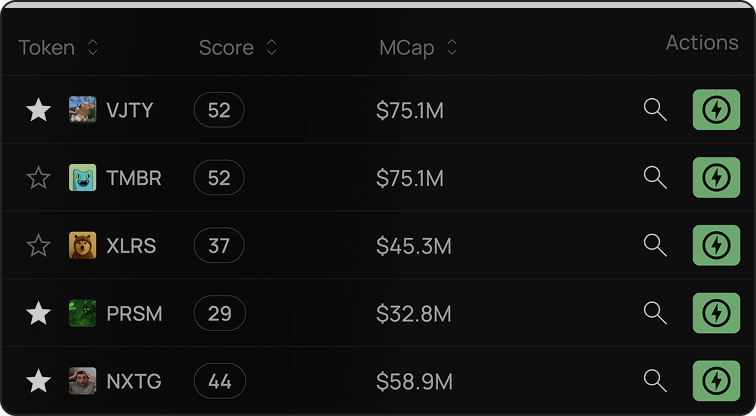The image size is (756, 416).
Task: Quick-buy VJTY with the green lightning button
Action: point(716,110)
